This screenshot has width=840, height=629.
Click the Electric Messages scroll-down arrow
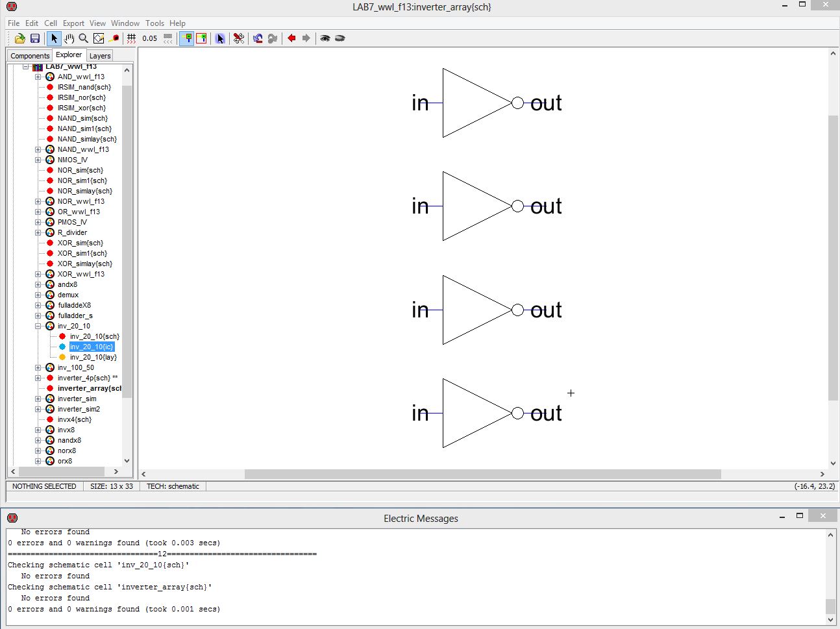coord(830,620)
